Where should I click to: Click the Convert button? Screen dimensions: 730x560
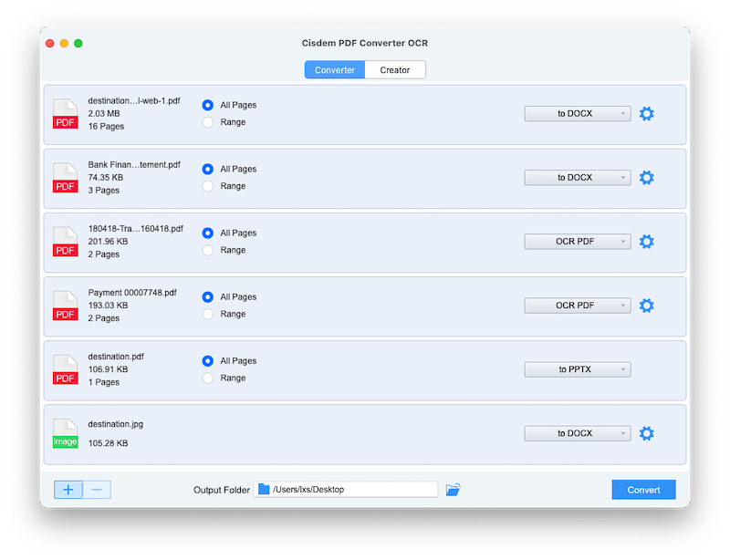(x=643, y=489)
